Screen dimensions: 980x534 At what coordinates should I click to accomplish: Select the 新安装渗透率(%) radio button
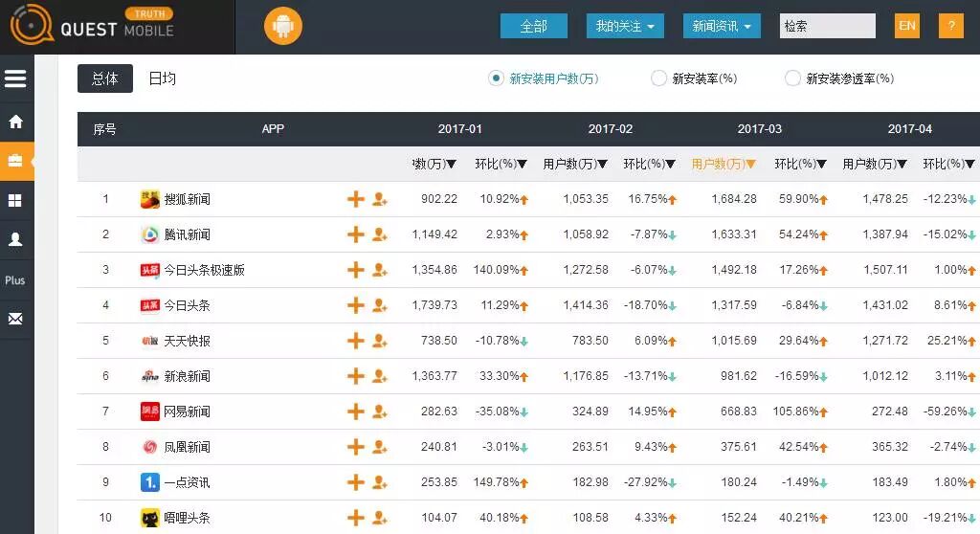[x=791, y=78]
